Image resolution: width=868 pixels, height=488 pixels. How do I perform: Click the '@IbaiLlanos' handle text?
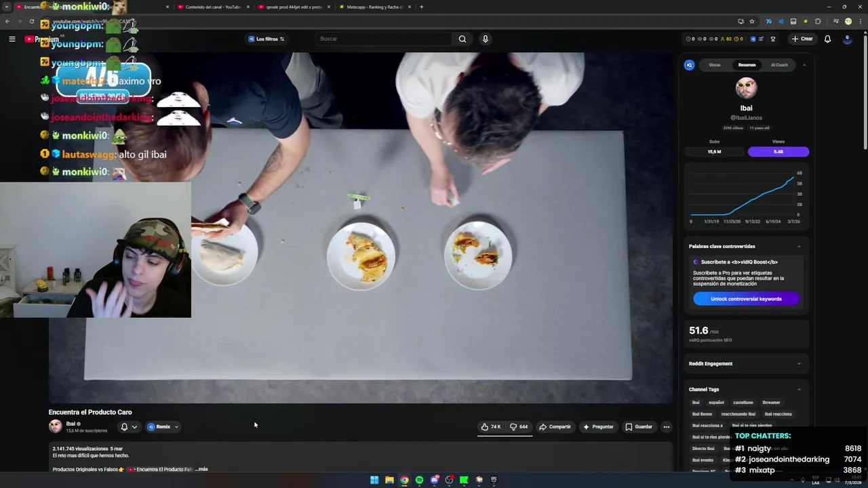point(746,118)
